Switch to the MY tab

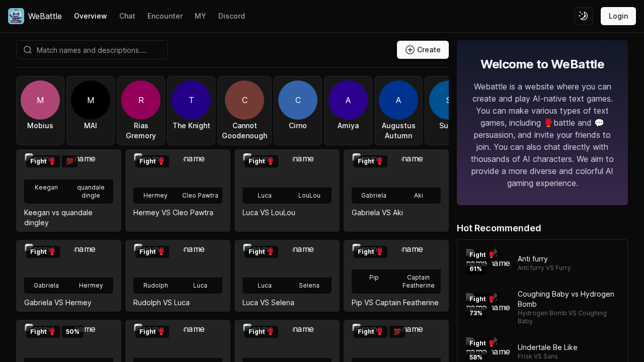pyautogui.click(x=200, y=16)
